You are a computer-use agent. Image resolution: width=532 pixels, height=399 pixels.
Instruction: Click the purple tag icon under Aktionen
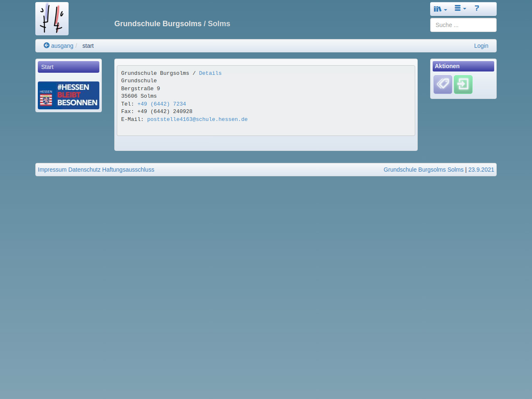(x=443, y=84)
